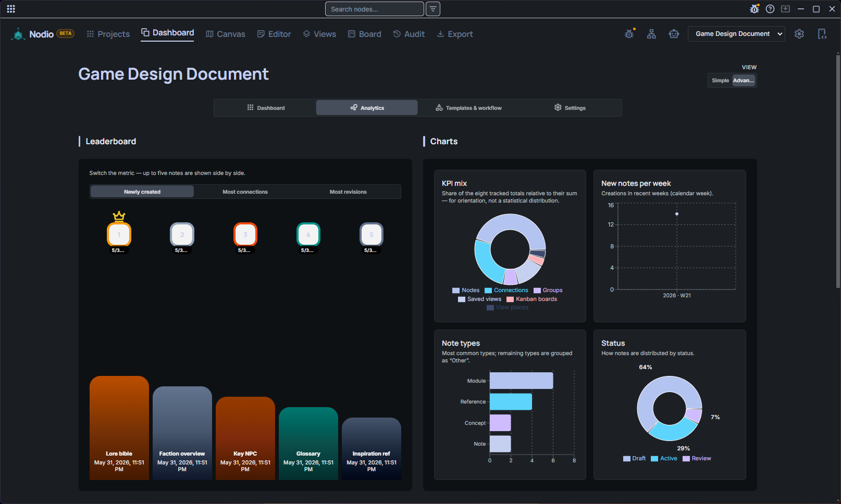This screenshot has height=504, width=841.
Task: Open the Lore bible leaderboard bar
Action: pos(119,428)
